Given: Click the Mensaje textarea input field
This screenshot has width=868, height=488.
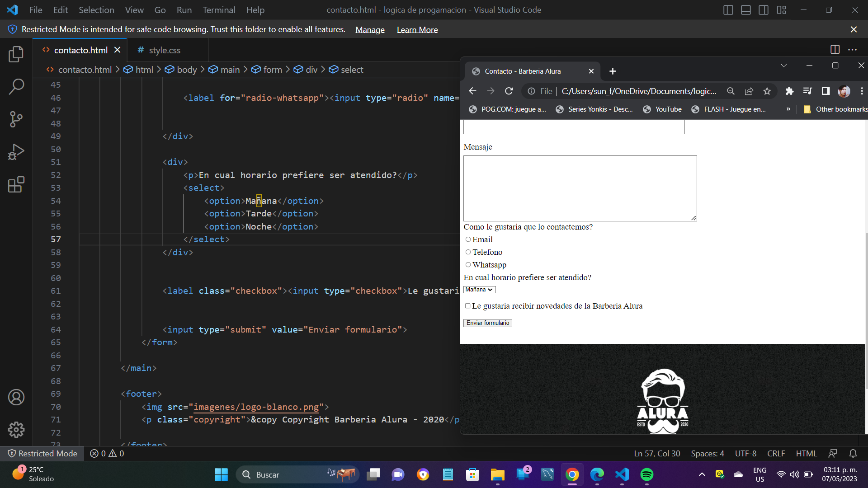Looking at the screenshot, I should point(580,188).
